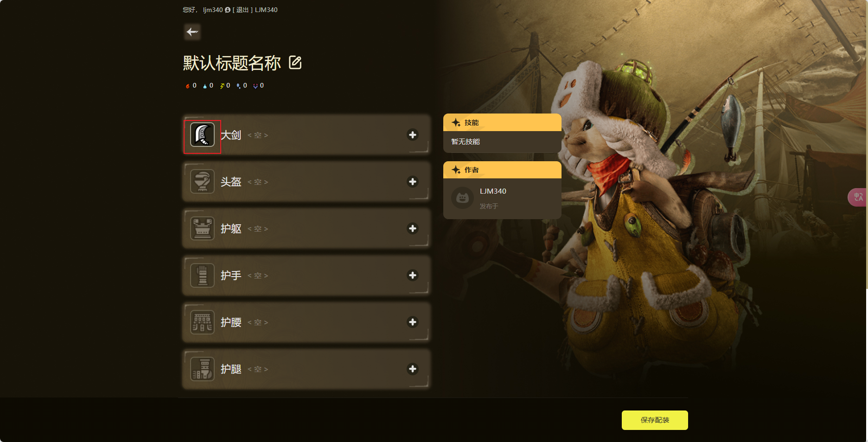Click the back arrow icon
This screenshot has height=442, width=868.
[x=192, y=32]
